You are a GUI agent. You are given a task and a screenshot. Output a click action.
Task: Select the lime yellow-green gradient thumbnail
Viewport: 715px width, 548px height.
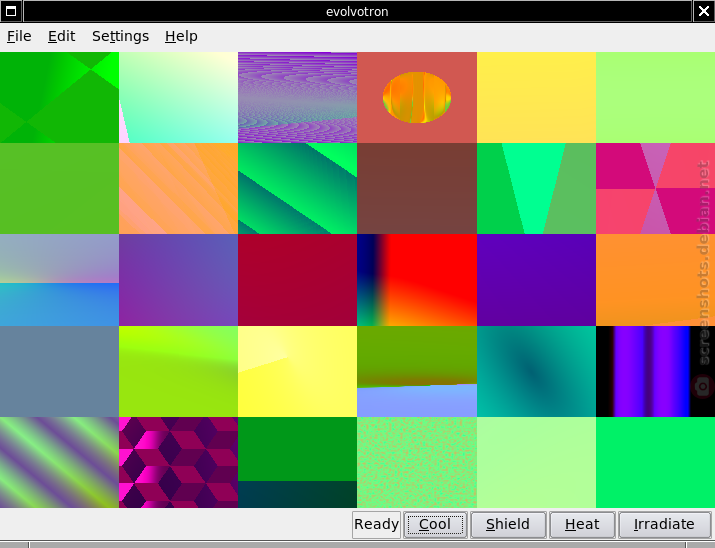point(178,371)
